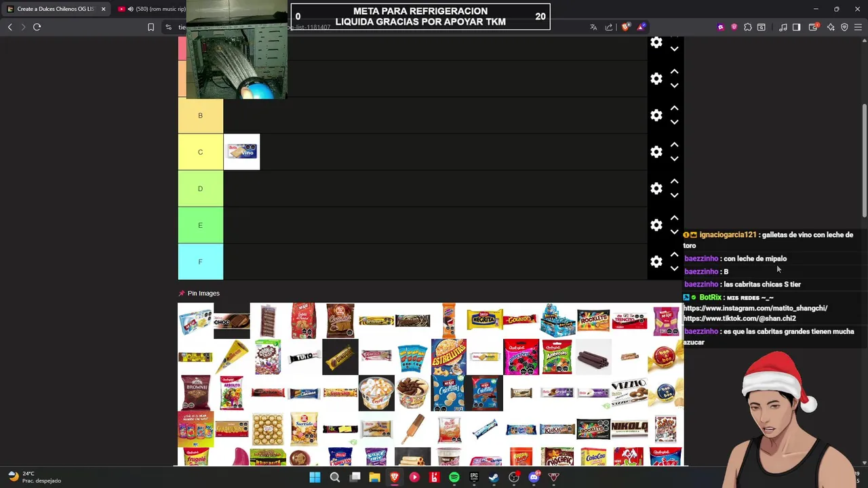868x488 pixels.
Task: Select the Golazo candy image
Action: [x=521, y=320]
